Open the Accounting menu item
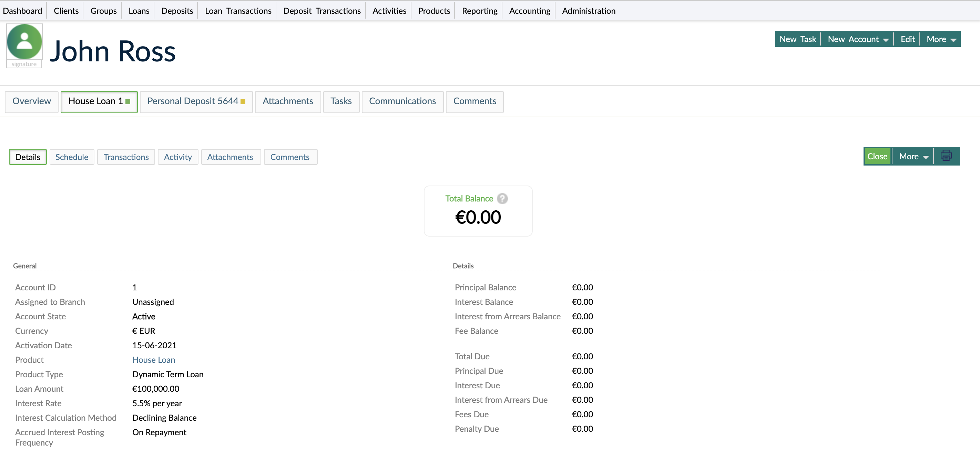The image size is (980, 449). (529, 11)
